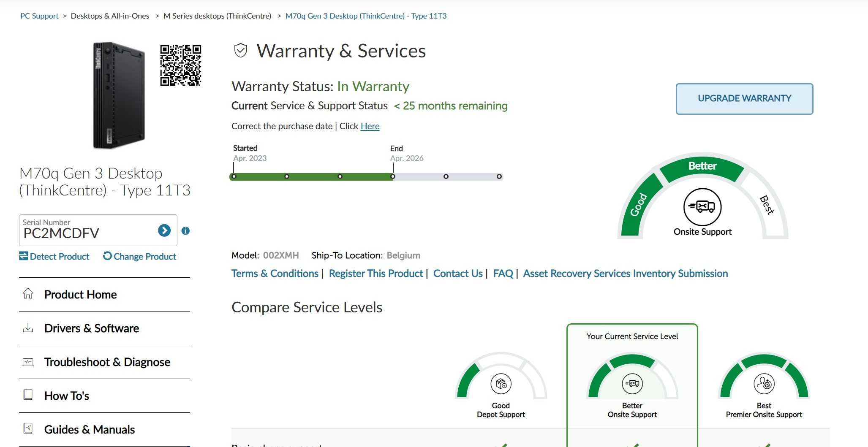Click the Drivers & Software download icon
The image size is (868, 447).
[28, 328]
